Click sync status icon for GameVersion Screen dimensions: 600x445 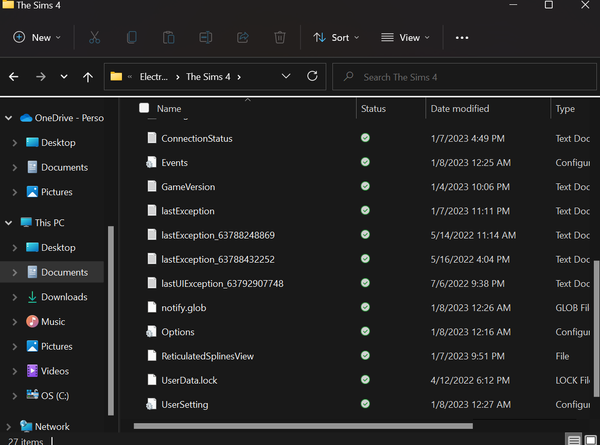click(x=365, y=186)
